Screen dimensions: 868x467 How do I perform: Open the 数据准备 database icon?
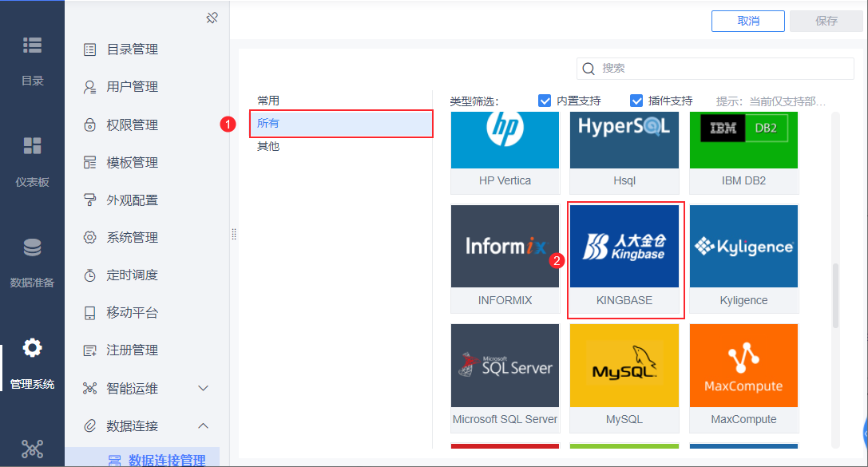pos(32,247)
